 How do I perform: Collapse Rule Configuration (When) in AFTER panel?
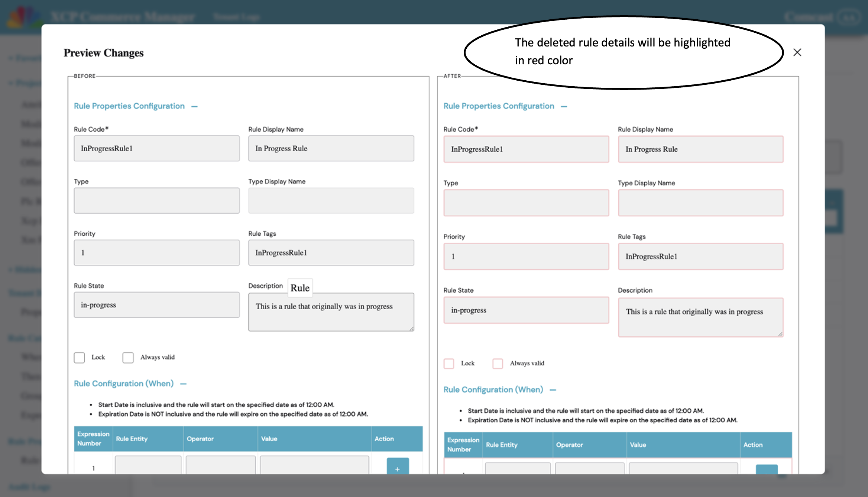click(x=553, y=390)
